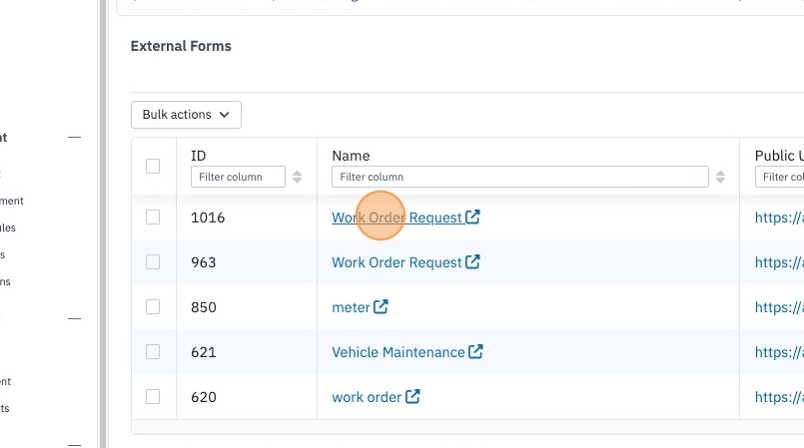Click the Name column header label

[x=351, y=156]
